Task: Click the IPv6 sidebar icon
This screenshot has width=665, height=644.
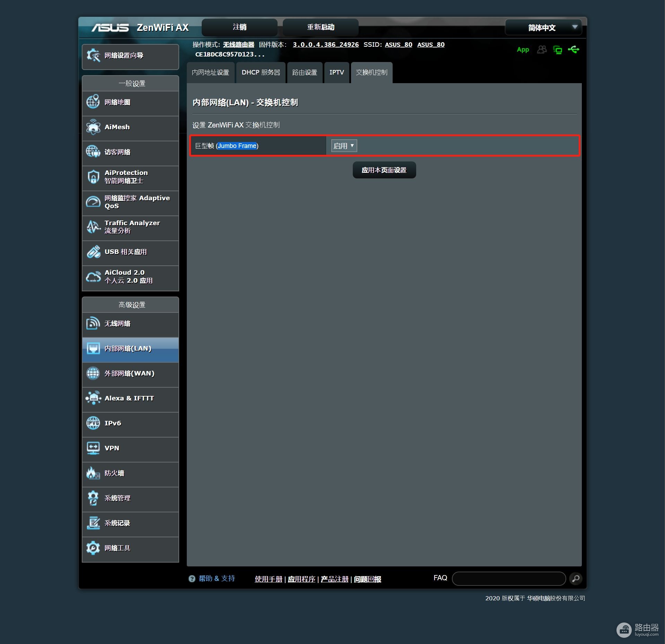Action: pyautogui.click(x=93, y=423)
